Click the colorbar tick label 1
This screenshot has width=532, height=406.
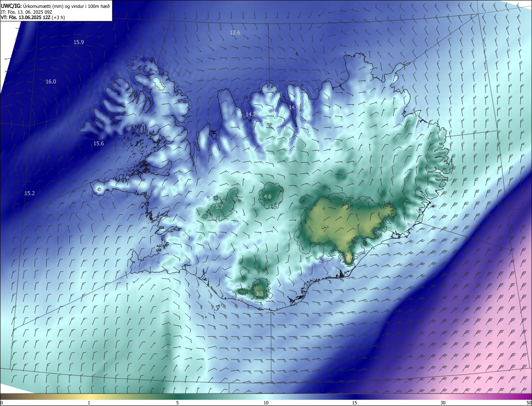click(89, 403)
